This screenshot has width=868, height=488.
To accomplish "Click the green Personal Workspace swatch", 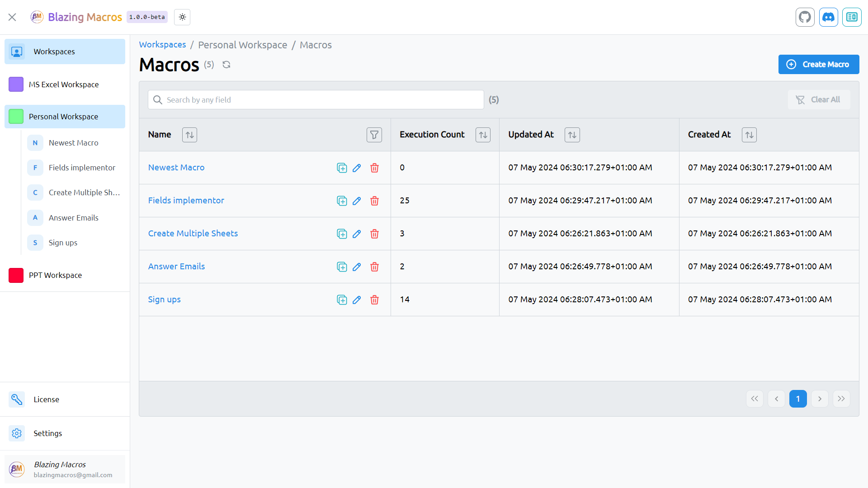I will (16, 117).
